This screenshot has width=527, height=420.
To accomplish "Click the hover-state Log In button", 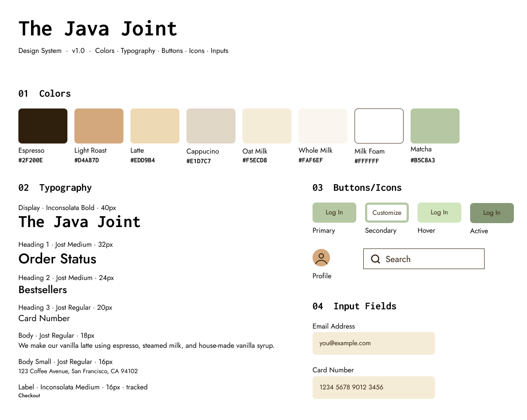I will (439, 212).
